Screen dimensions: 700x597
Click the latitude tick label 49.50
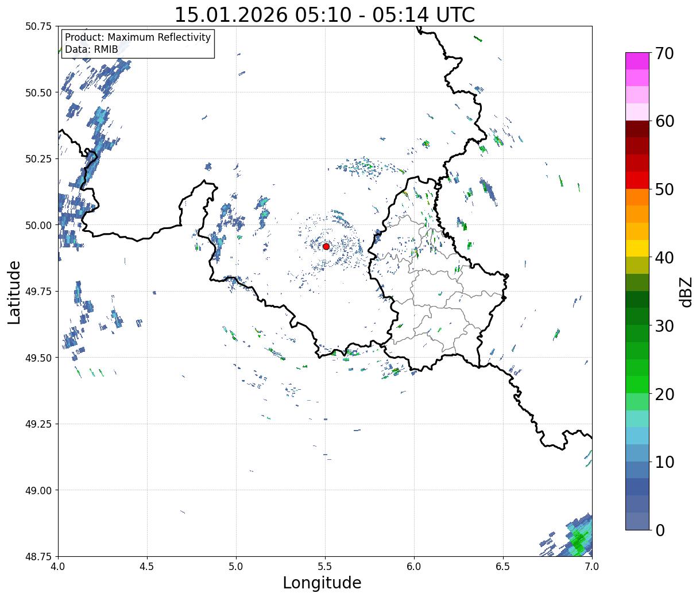(38, 358)
